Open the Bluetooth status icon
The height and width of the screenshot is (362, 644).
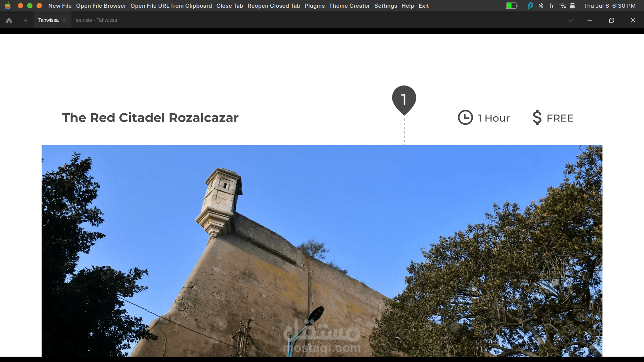(x=541, y=6)
